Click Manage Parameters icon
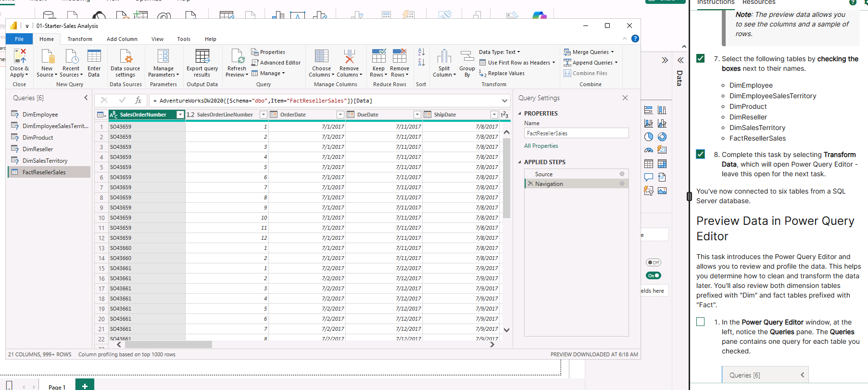 [164, 56]
